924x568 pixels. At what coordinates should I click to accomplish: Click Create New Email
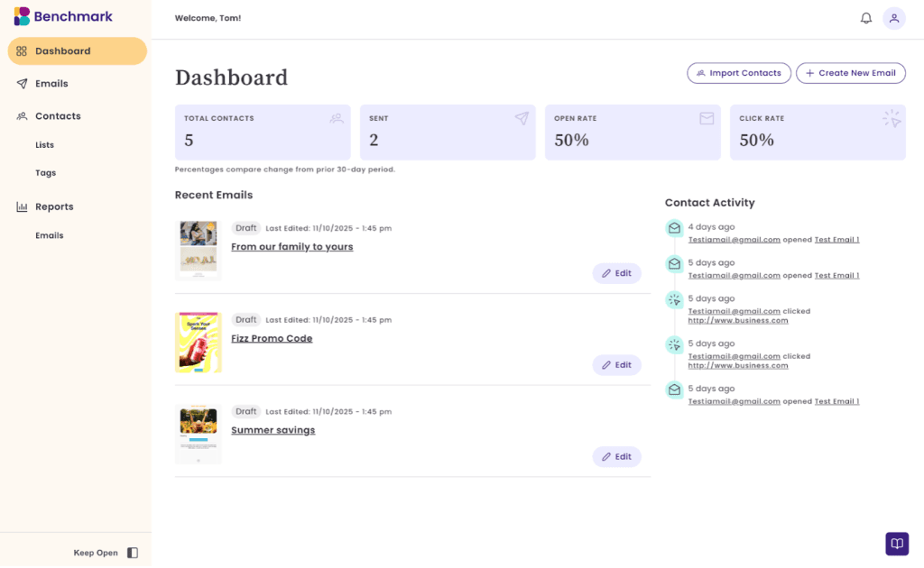click(x=850, y=73)
